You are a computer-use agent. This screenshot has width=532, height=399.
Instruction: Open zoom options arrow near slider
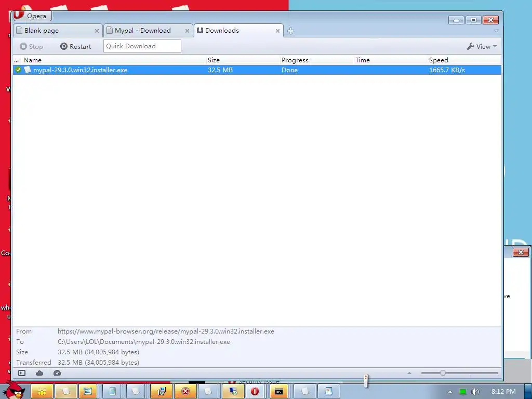[409, 373]
